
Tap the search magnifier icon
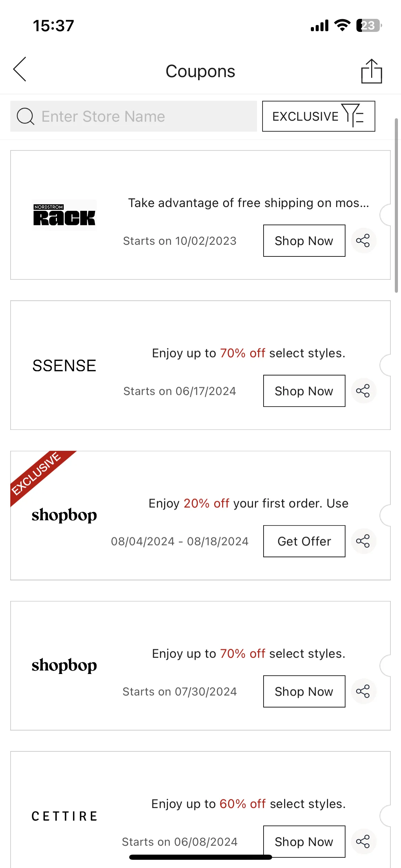[25, 116]
